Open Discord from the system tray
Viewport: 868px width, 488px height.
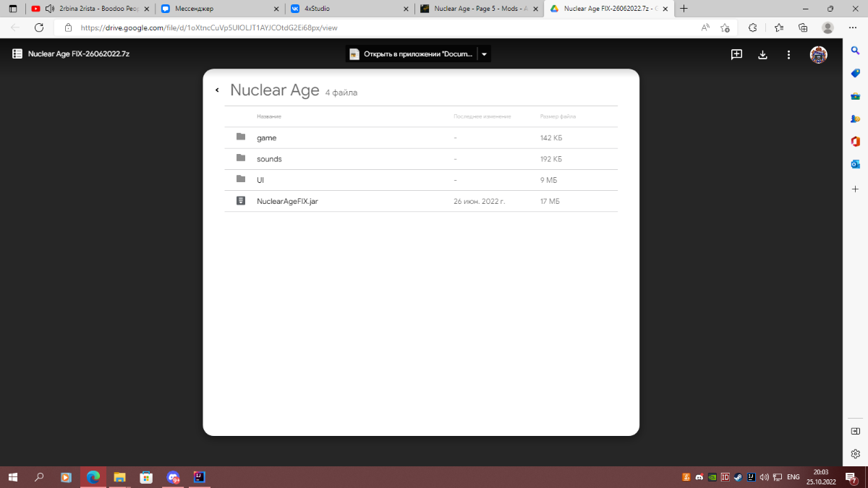tap(699, 477)
